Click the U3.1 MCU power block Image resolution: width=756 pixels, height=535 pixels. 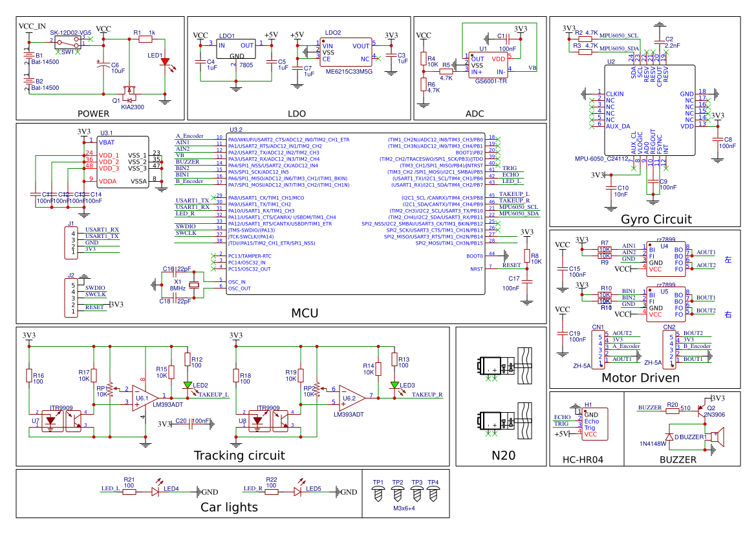click(122, 162)
